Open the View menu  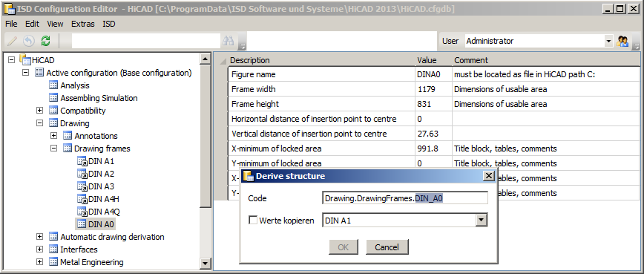55,24
